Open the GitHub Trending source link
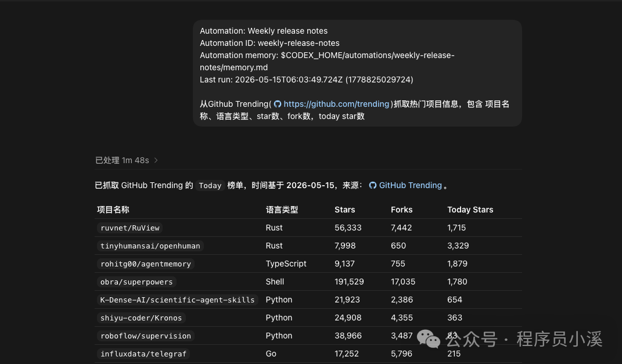The height and width of the screenshot is (364, 622). tap(410, 185)
